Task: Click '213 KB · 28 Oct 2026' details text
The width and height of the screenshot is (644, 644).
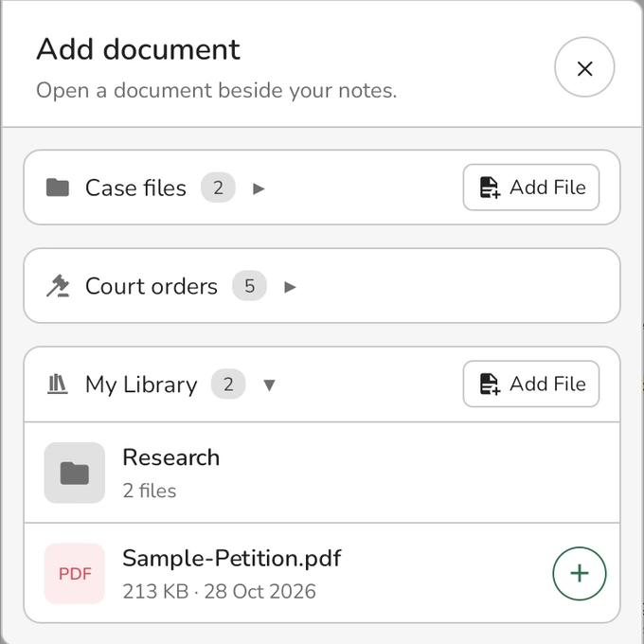Action: point(219,591)
